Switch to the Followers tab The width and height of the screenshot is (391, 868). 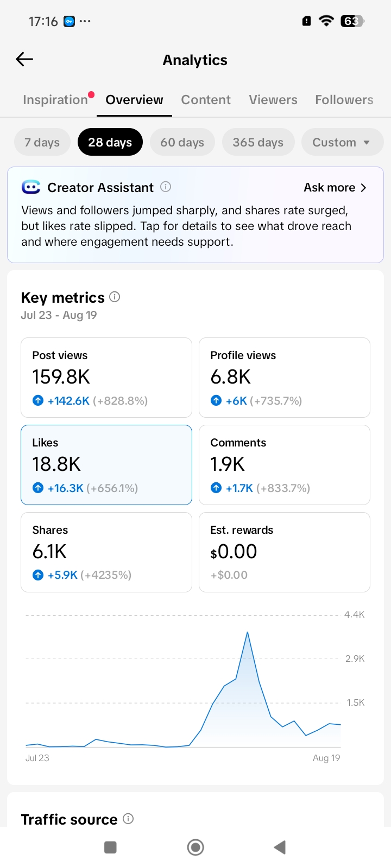click(x=344, y=100)
